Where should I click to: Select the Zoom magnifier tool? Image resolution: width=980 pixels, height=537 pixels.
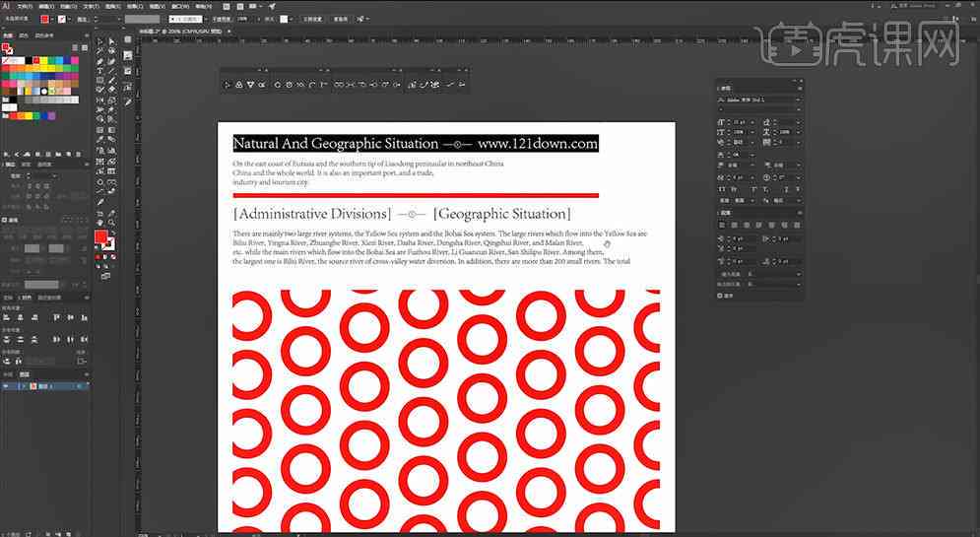111,223
